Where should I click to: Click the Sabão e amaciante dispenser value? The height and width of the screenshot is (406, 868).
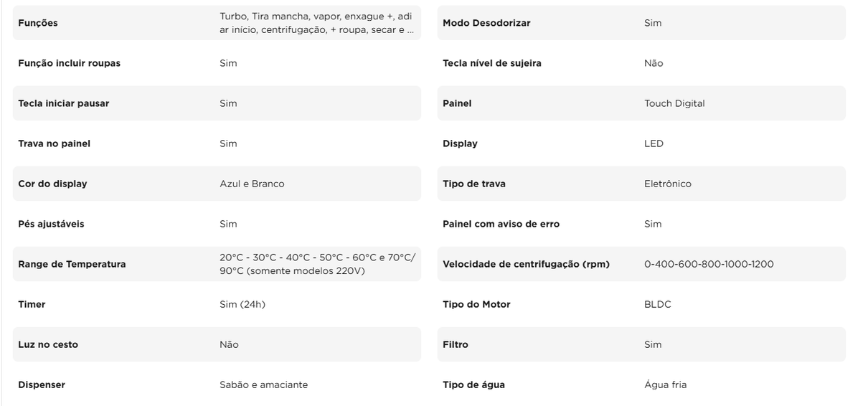[x=263, y=384]
